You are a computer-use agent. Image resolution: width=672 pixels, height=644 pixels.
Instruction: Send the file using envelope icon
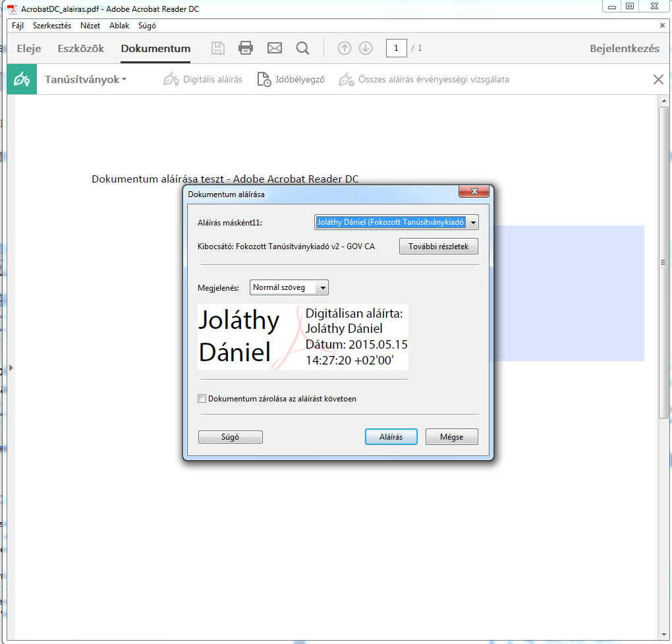click(x=275, y=48)
